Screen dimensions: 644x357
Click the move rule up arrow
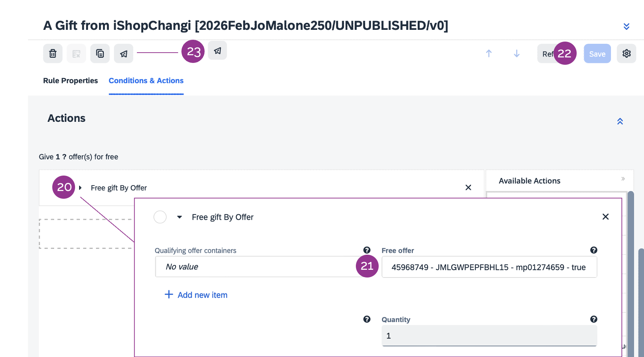click(x=489, y=54)
